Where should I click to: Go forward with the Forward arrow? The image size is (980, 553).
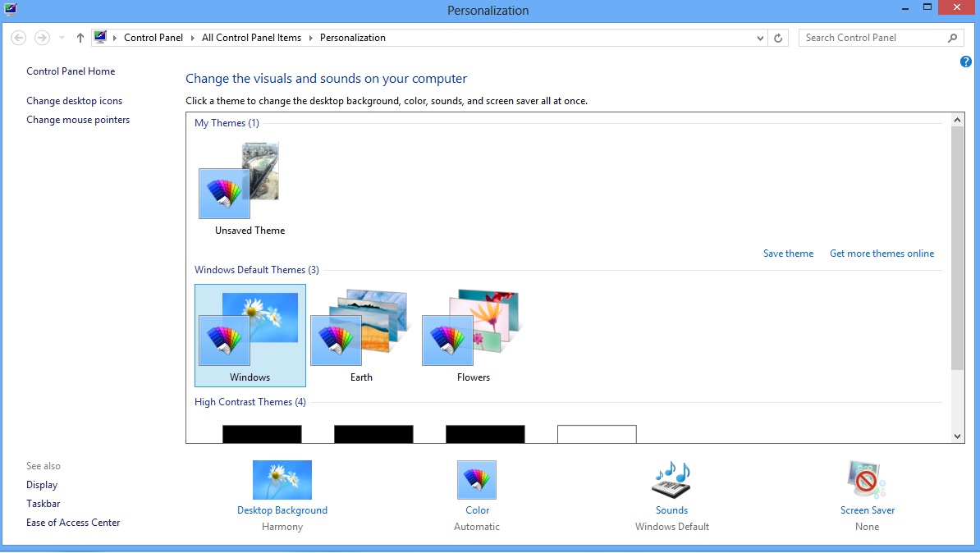(42, 38)
